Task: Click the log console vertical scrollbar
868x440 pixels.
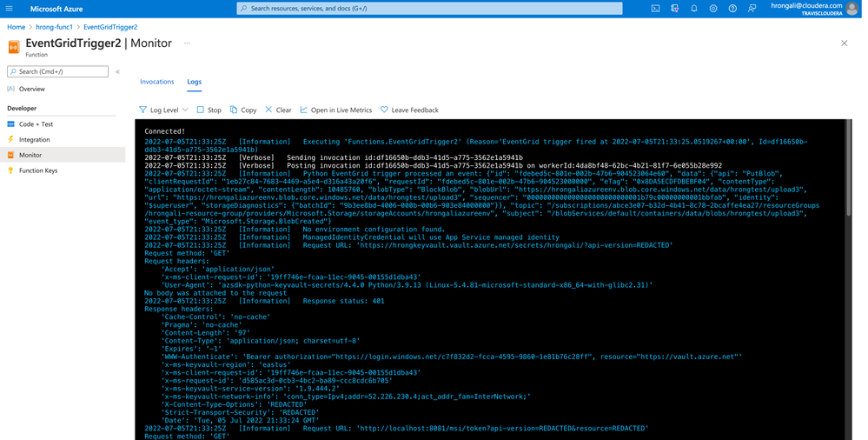Action: pyautogui.click(x=849, y=168)
